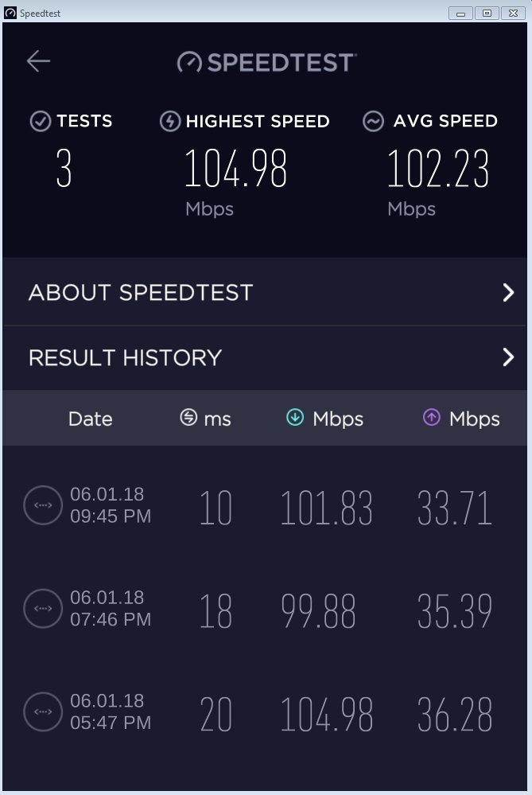The image size is (532, 795).
Task: Open result with 99.88 Mbps download
Action: pos(265,610)
